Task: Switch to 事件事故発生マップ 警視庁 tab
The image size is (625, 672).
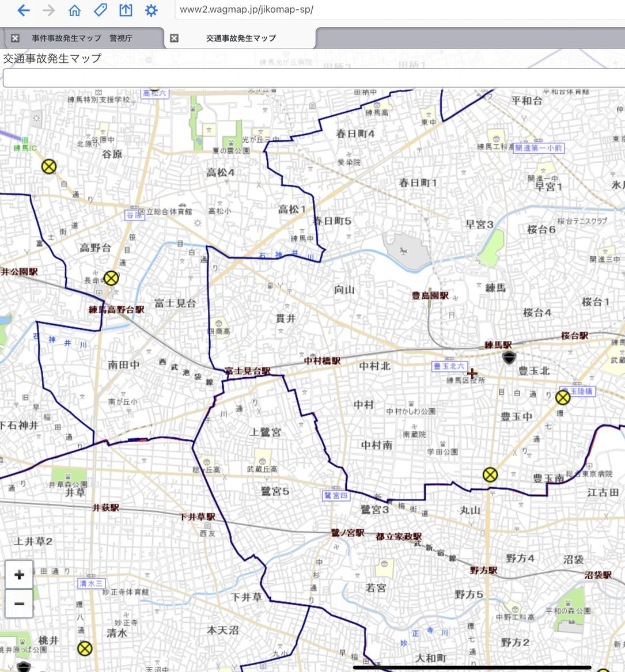Action: (82, 38)
